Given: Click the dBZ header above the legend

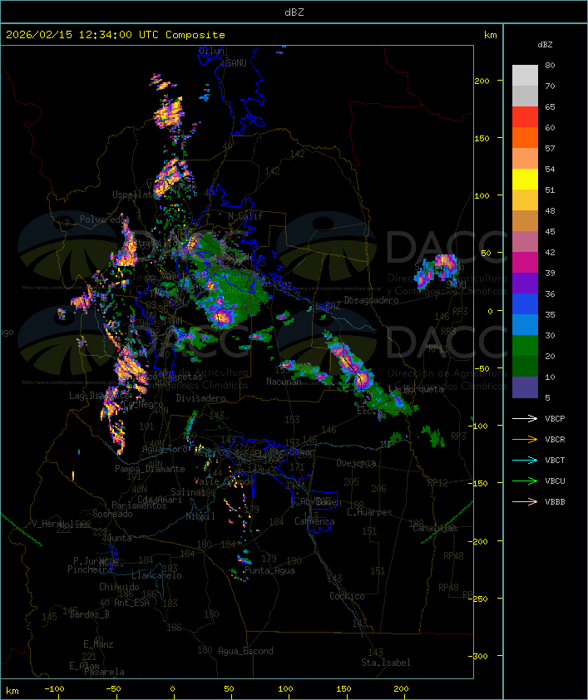Looking at the screenshot, I should coord(545,45).
